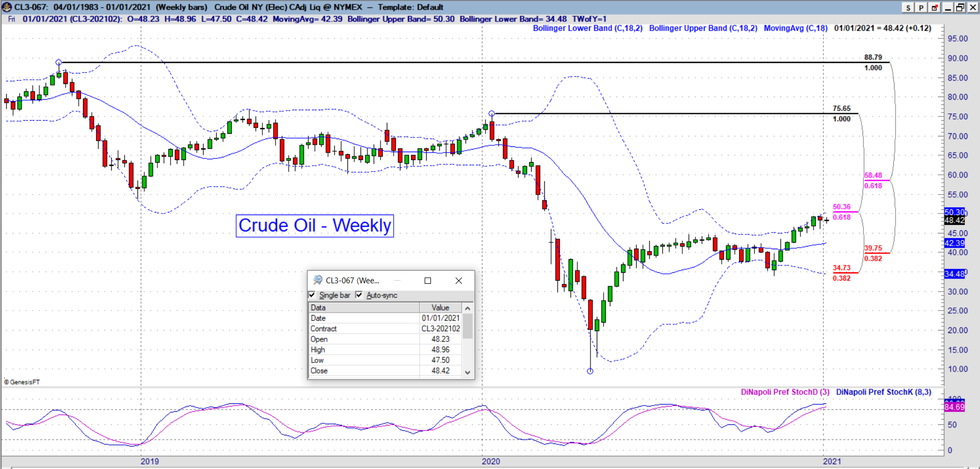Image resolution: width=980 pixels, height=469 pixels.
Task: Click the Data column header
Action: click(x=364, y=307)
